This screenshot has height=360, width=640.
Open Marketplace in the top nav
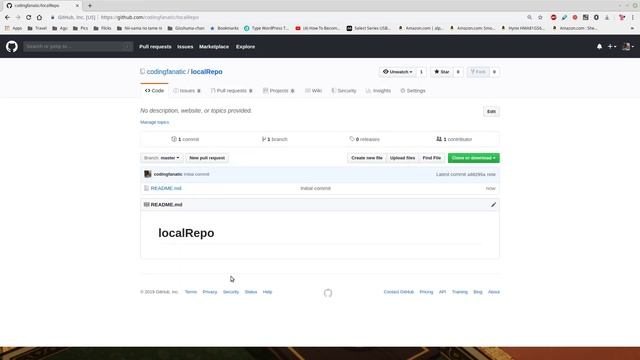[214, 47]
